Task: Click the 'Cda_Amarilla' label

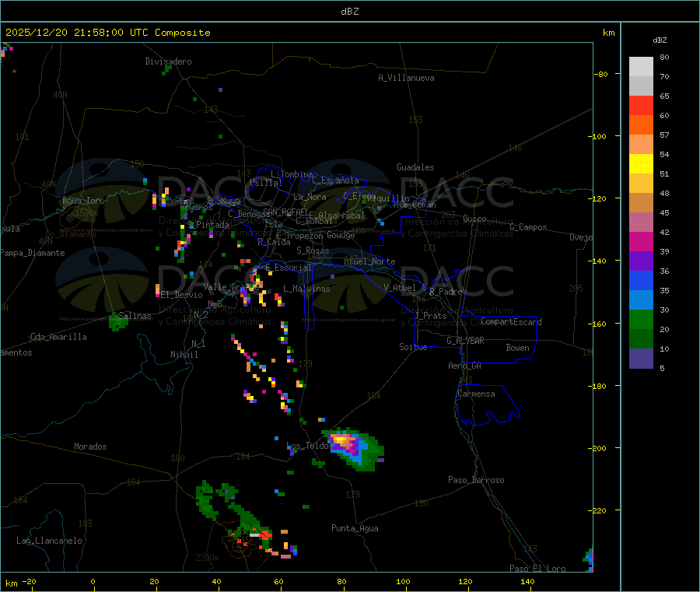Action: (x=58, y=337)
